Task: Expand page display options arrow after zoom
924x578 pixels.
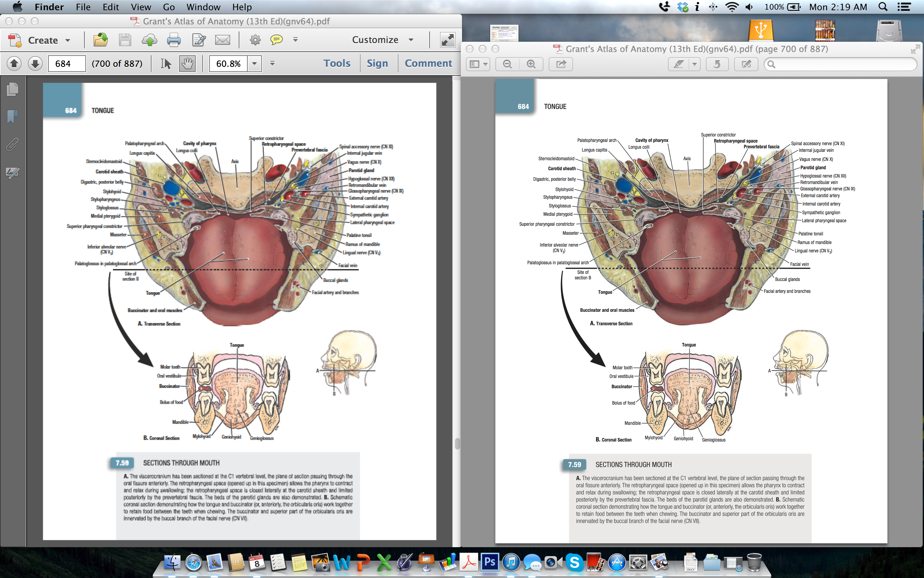Action: point(272,64)
